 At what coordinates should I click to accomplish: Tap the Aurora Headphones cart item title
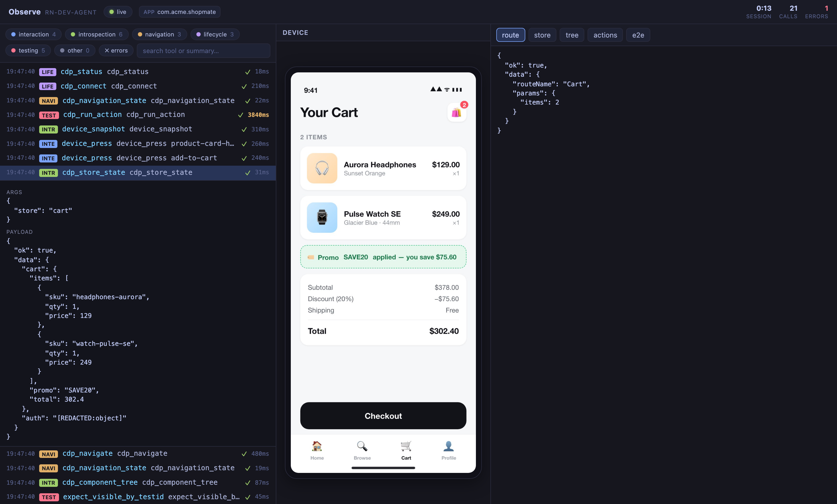380,165
